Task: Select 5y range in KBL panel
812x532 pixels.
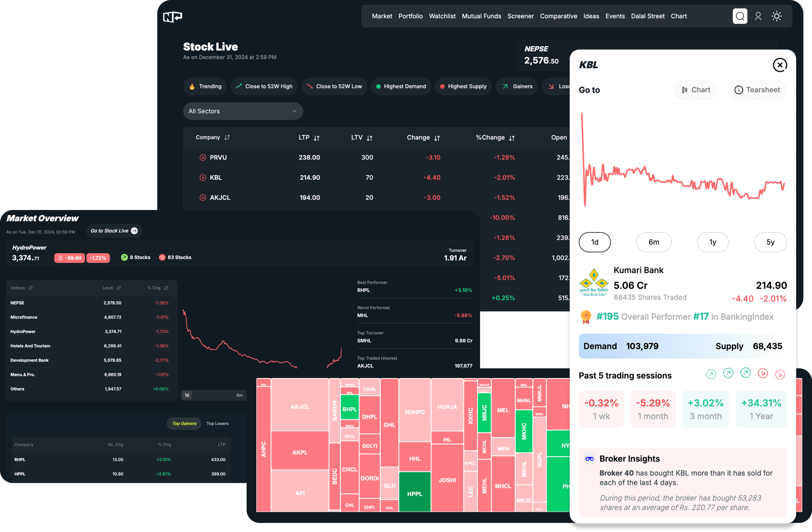Action: coord(770,242)
